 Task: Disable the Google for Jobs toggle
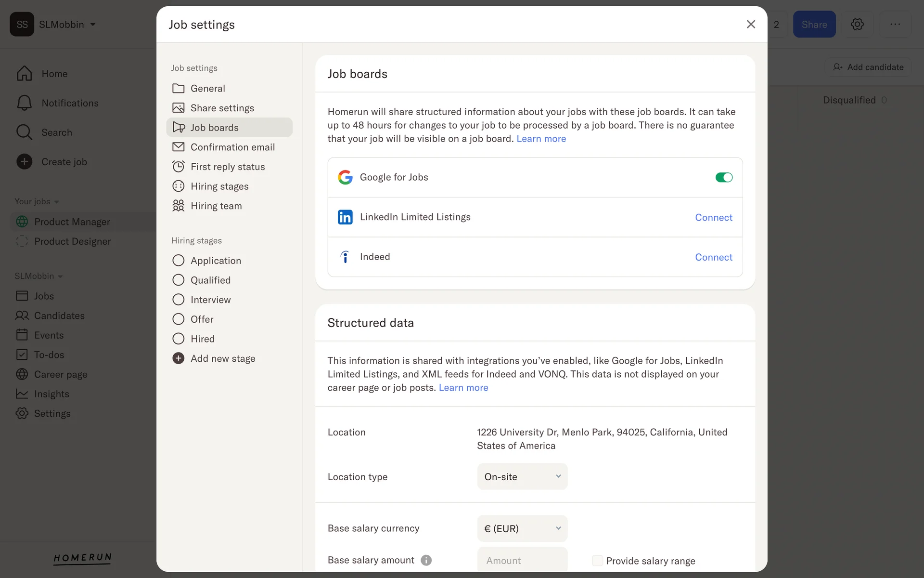pos(724,177)
